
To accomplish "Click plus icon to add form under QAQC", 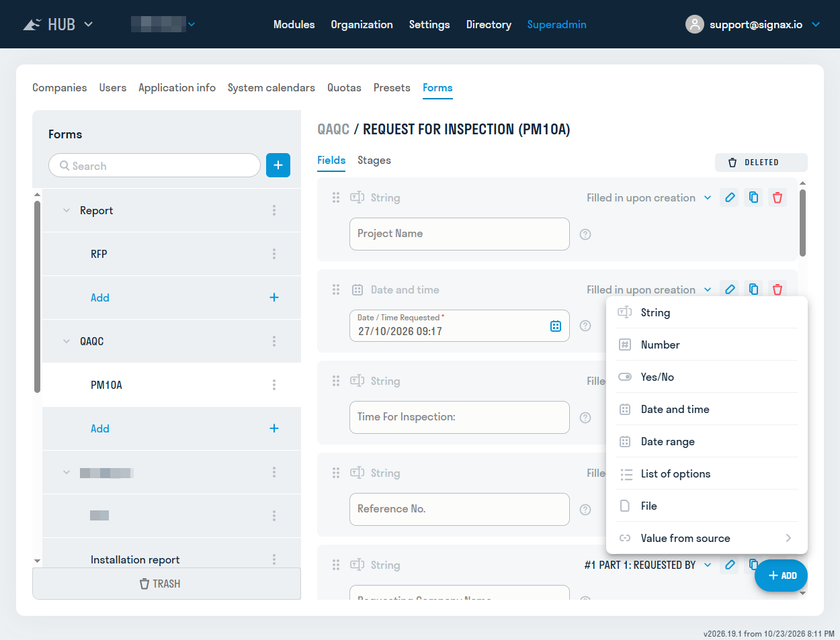I will coord(274,428).
